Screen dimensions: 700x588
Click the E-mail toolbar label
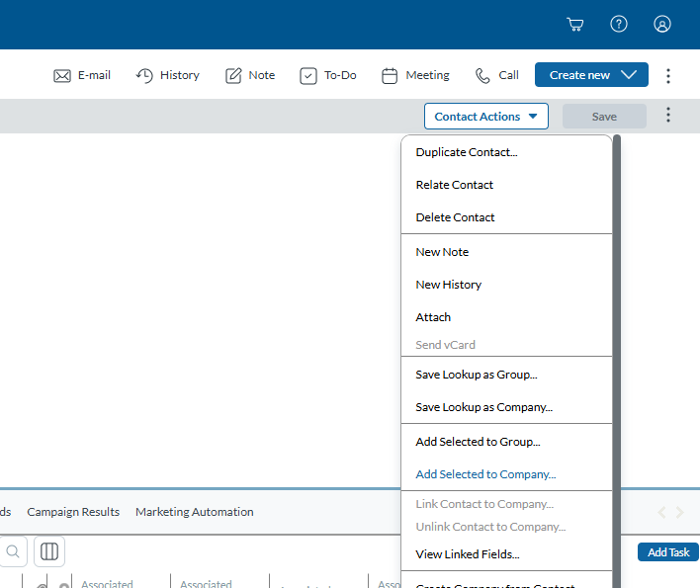(94, 75)
